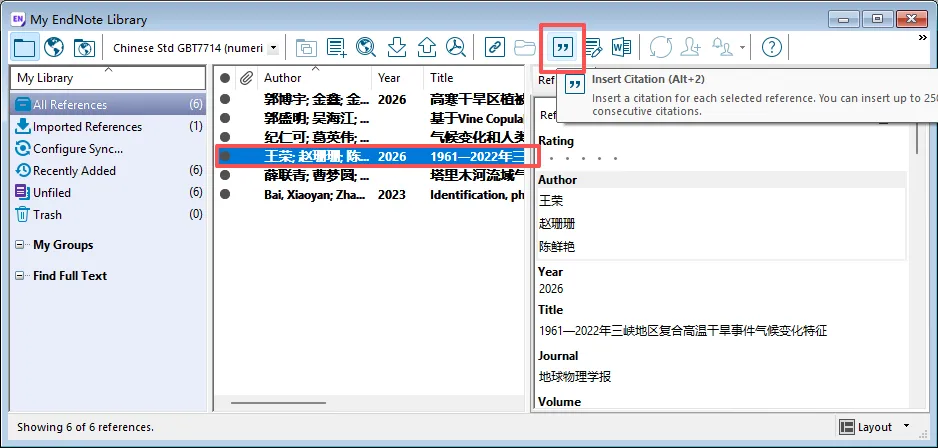Viewport: 938px width, 448px height.
Task: Open the Layout dropdown arrow
Action: (906, 426)
